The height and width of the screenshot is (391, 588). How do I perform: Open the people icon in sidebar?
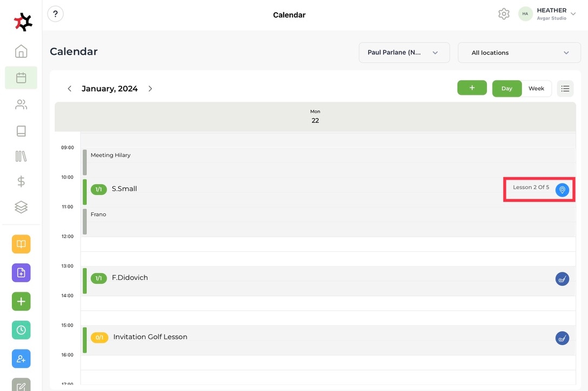click(x=21, y=105)
